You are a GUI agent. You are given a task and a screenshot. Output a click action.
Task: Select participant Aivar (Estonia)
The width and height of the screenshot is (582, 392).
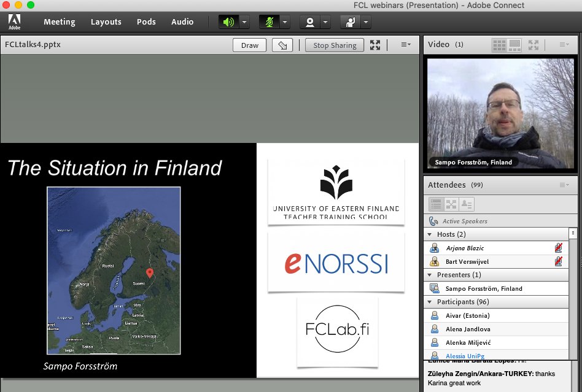click(x=496, y=315)
